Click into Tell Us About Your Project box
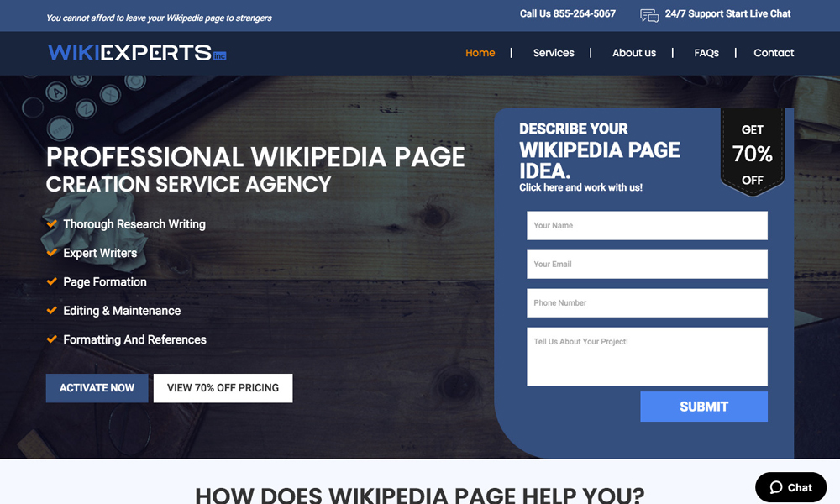The width and height of the screenshot is (840, 504). click(647, 356)
